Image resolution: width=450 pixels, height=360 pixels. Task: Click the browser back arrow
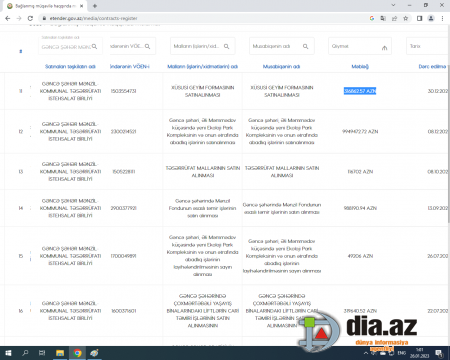click(8, 18)
